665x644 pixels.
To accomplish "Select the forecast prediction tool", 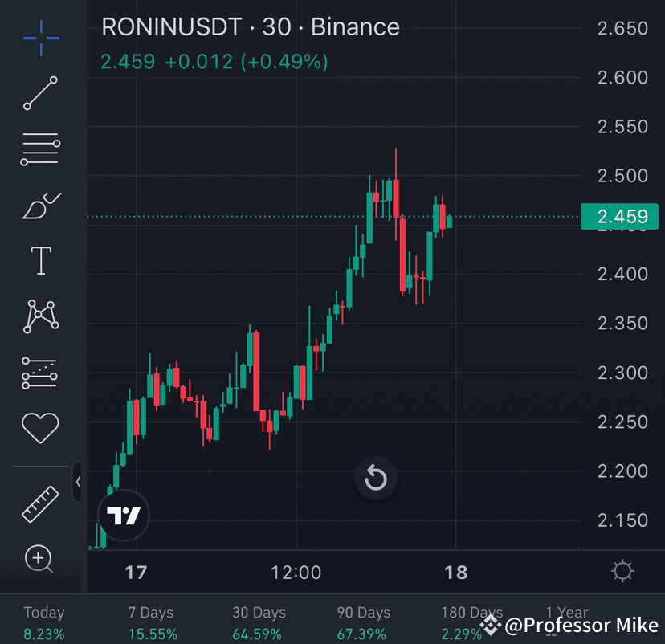I will pyautogui.click(x=40, y=371).
